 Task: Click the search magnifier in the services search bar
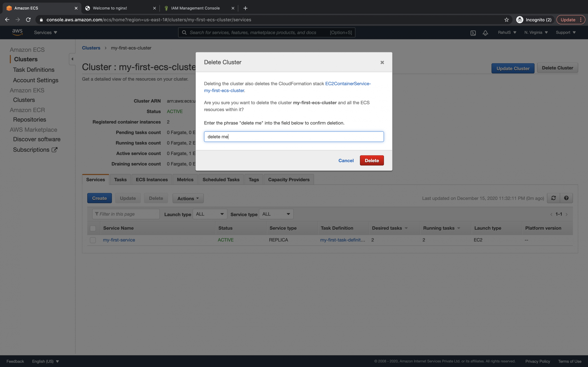point(184,32)
